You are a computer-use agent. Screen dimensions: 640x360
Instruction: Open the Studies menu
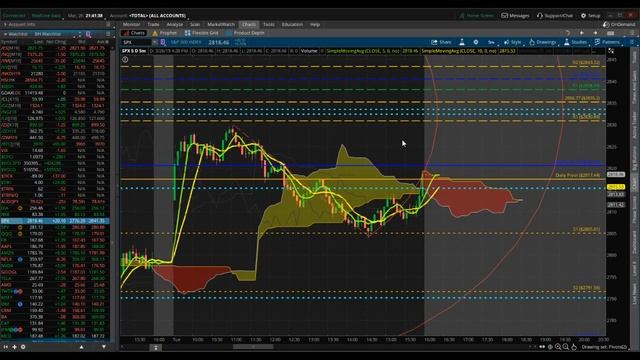point(575,42)
